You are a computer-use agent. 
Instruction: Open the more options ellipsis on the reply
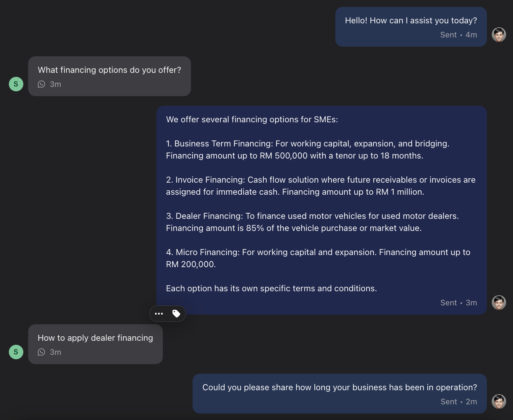(x=159, y=313)
